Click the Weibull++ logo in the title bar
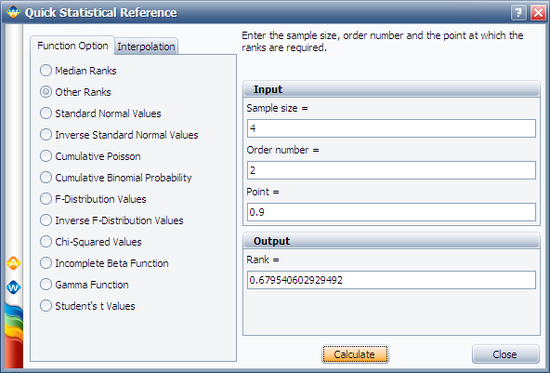The width and height of the screenshot is (550, 373). [13, 12]
